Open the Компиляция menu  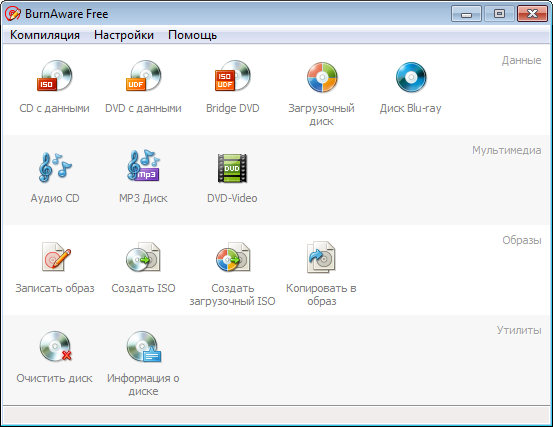[x=45, y=35]
